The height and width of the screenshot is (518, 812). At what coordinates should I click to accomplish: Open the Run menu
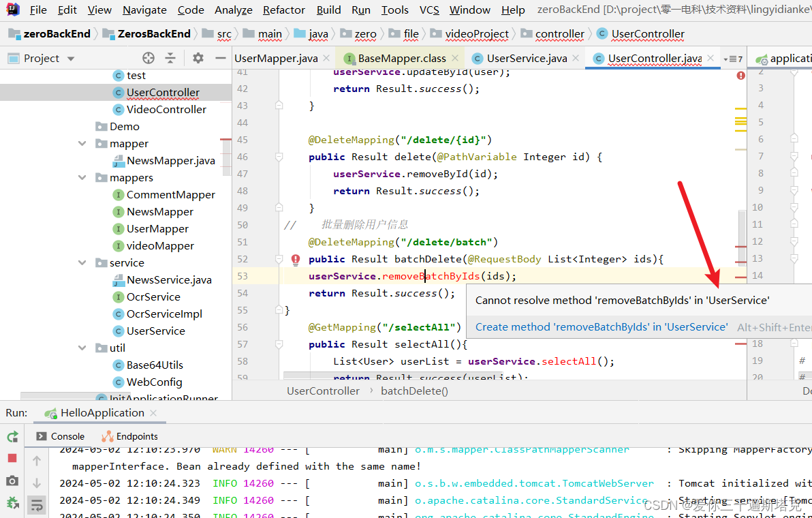[360, 10]
